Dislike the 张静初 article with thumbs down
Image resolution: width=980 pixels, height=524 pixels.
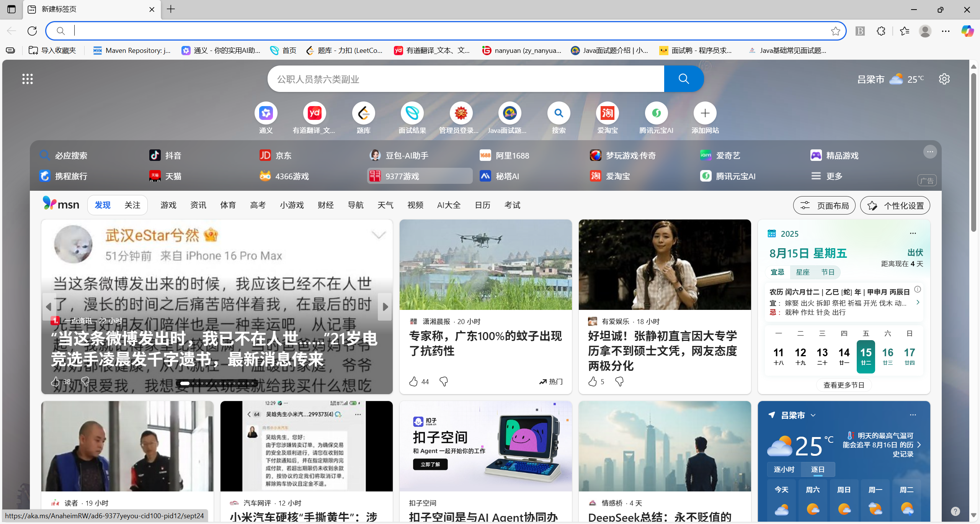pyautogui.click(x=619, y=382)
